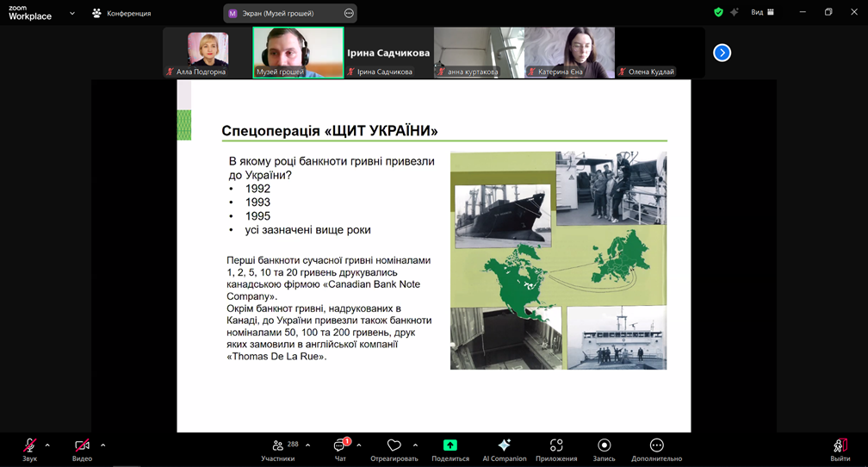The height and width of the screenshot is (467, 868).
Task: Leave the meeting via Выйти button
Action: [840, 449]
